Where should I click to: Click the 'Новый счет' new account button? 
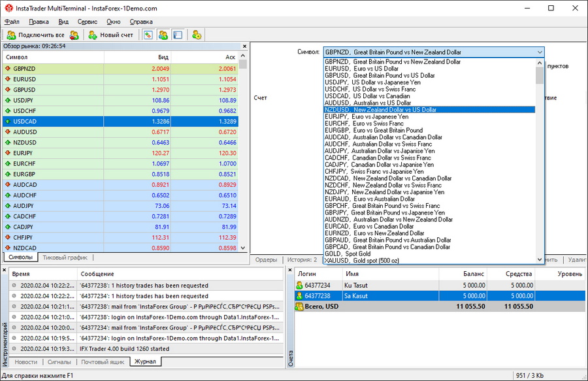[111, 35]
